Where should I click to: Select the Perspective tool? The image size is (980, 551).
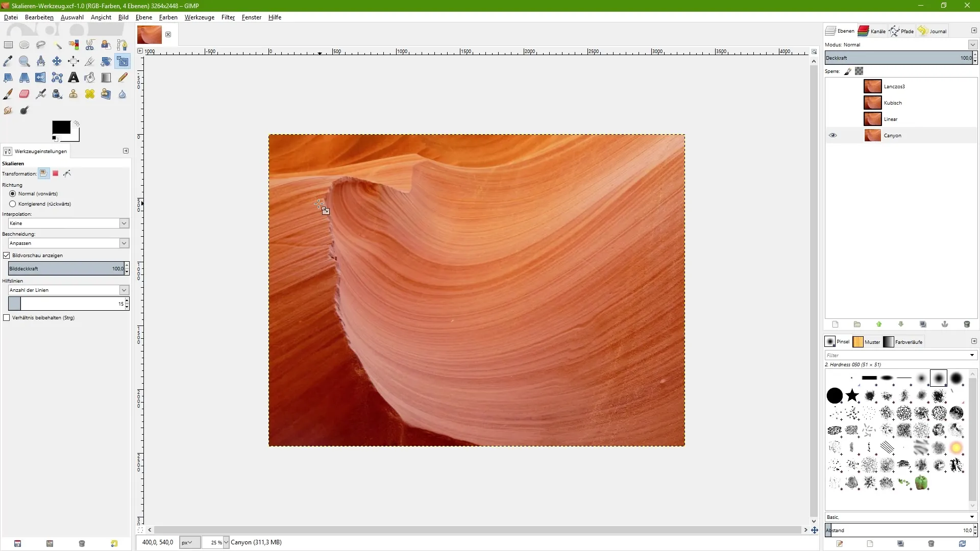pyautogui.click(x=24, y=78)
